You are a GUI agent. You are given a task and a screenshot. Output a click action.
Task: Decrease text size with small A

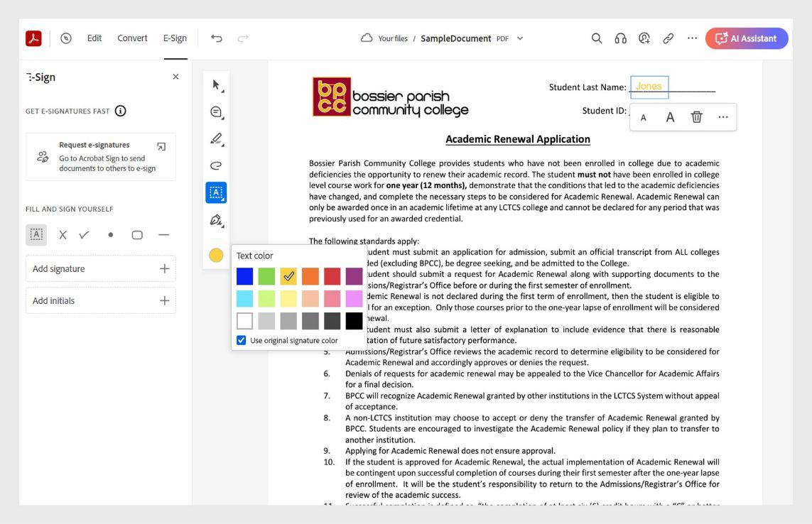pos(643,118)
